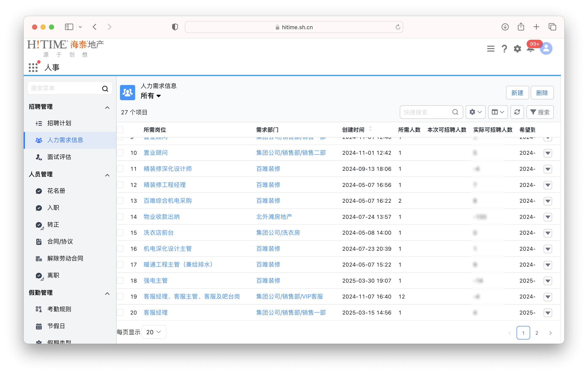Open the column layout dropdown
588x375 pixels.
[x=498, y=112]
